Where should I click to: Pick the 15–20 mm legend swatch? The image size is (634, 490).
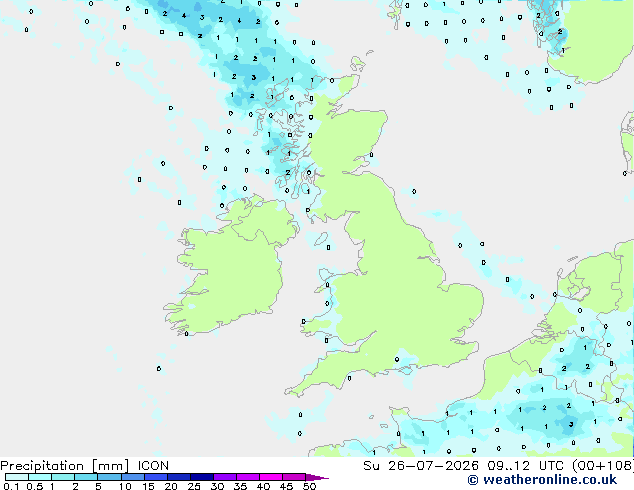(x=156, y=477)
